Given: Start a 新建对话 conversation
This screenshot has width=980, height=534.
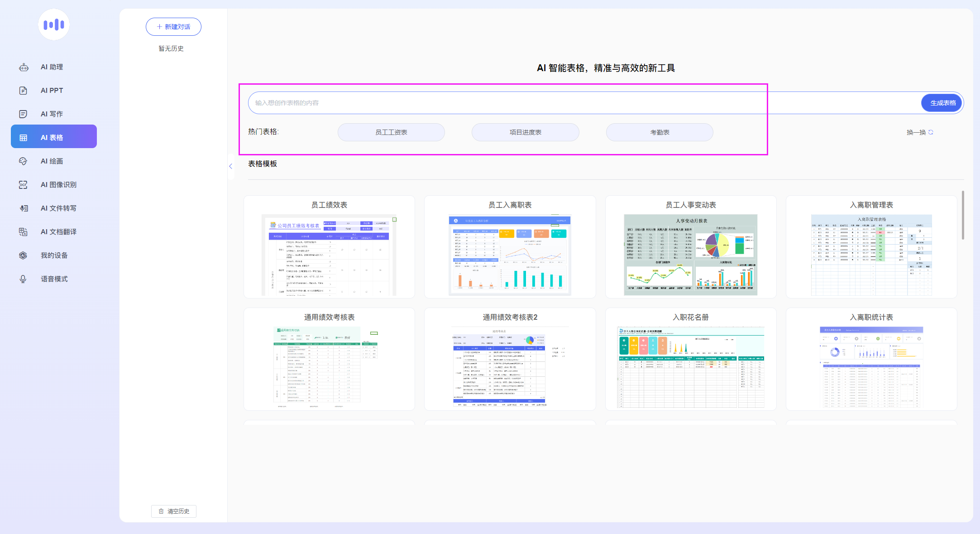Looking at the screenshot, I should pyautogui.click(x=173, y=27).
